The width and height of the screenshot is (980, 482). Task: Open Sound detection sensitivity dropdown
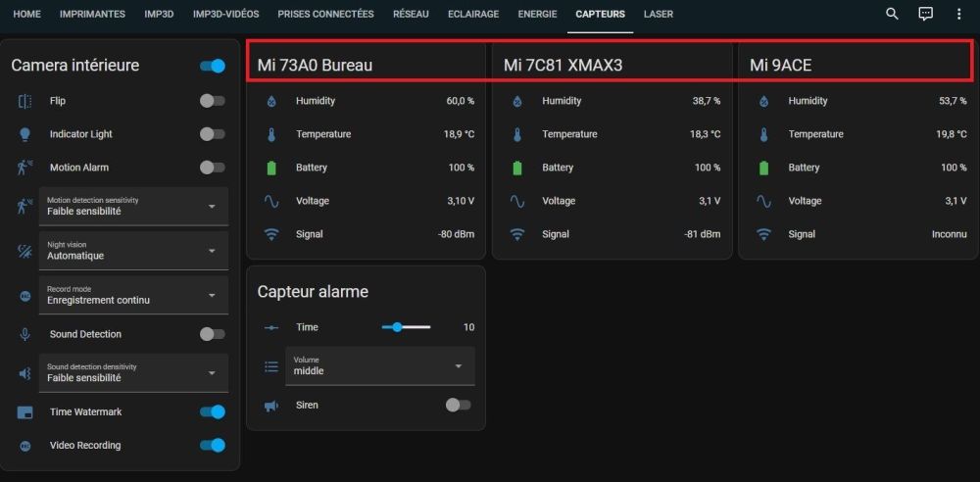pyautogui.click(x=133, y=373)
